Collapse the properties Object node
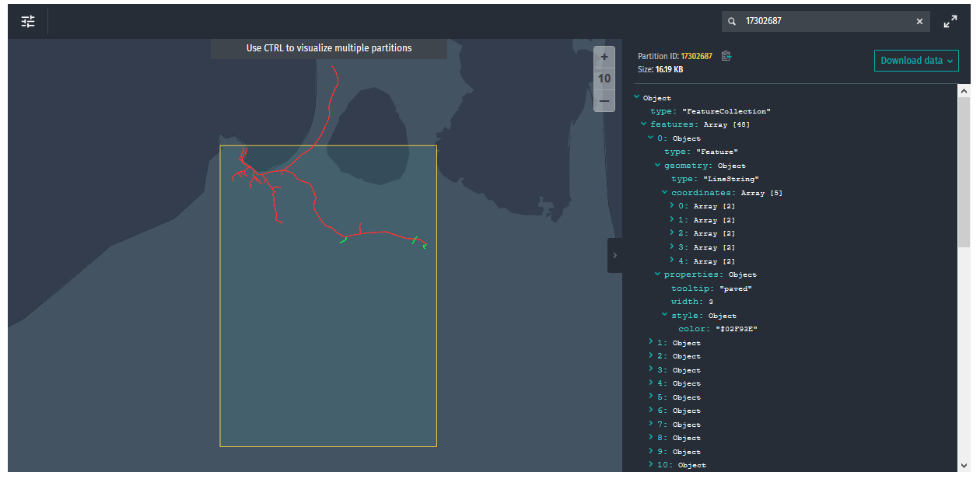The height and width of the screenshot is (479, 980). point(658,274)
